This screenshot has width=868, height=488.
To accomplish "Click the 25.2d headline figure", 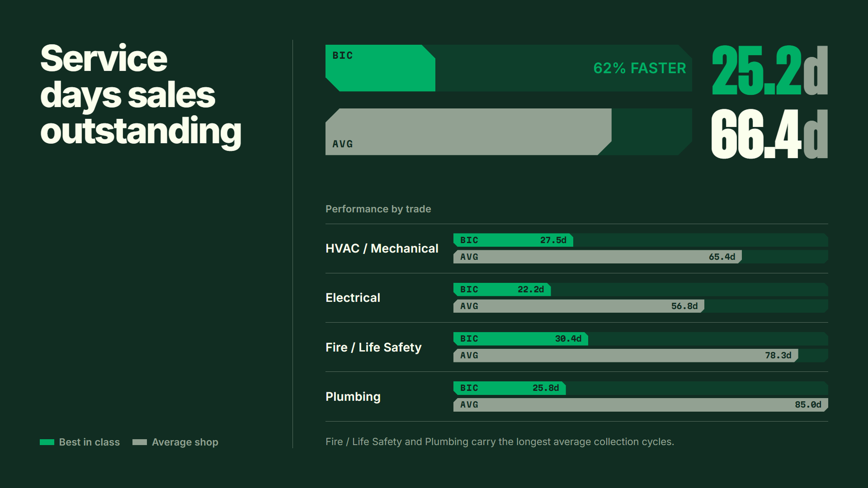I will 770,70.
